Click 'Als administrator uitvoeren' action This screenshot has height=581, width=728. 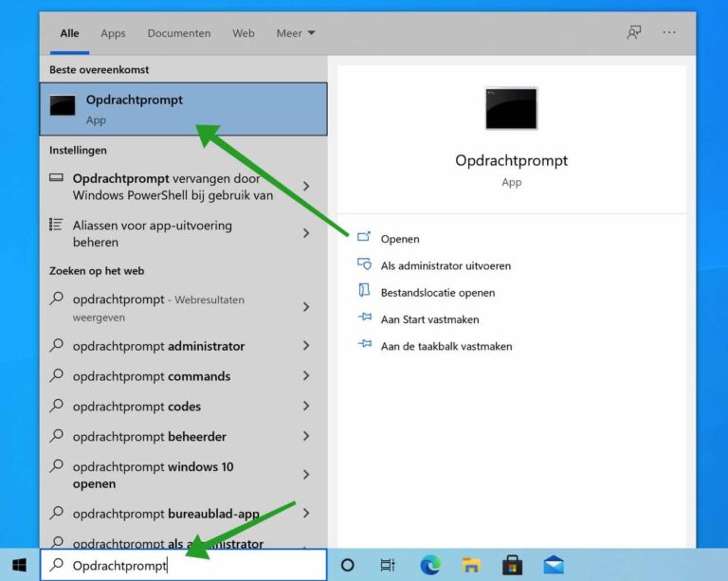(x=446, y=266)
